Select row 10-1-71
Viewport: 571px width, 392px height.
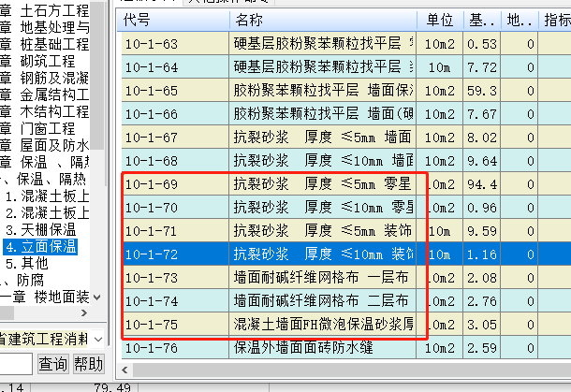[x=346, y=231]
